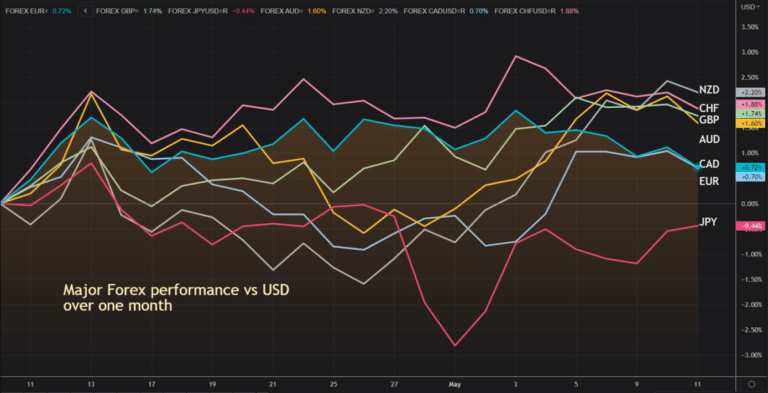Click the pink CHF +1.88% price label
Viewport: 768px width, 393px height.
(750, 104)
